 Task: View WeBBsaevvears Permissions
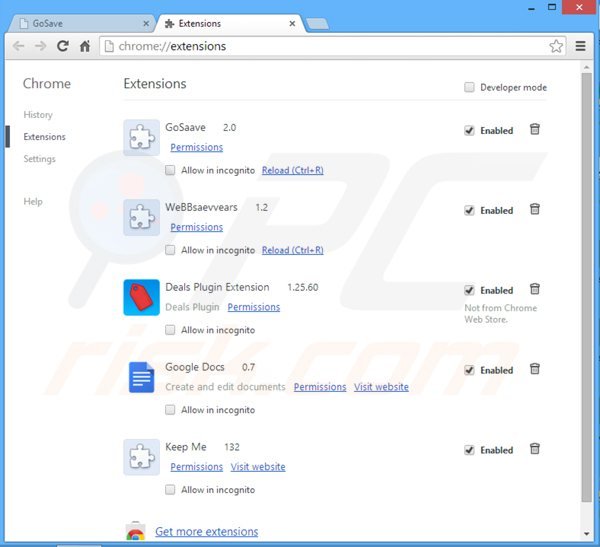coord(197,227)
